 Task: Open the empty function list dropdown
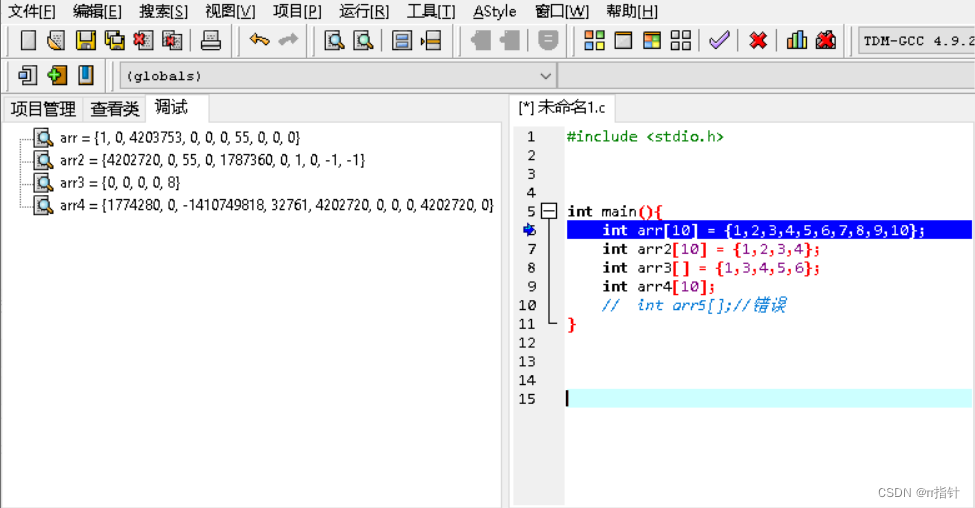(x=766, y=76)
